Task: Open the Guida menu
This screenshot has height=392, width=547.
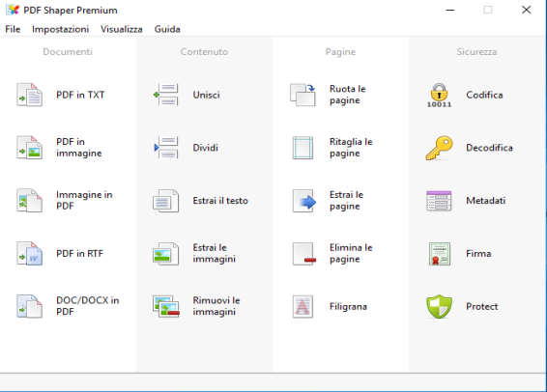Action: click(167, 29)
